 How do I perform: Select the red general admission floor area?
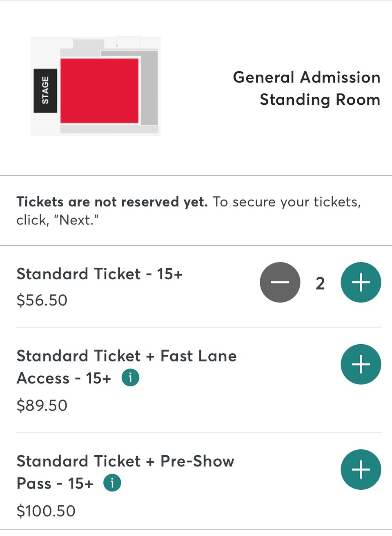(x=99, y=90)
